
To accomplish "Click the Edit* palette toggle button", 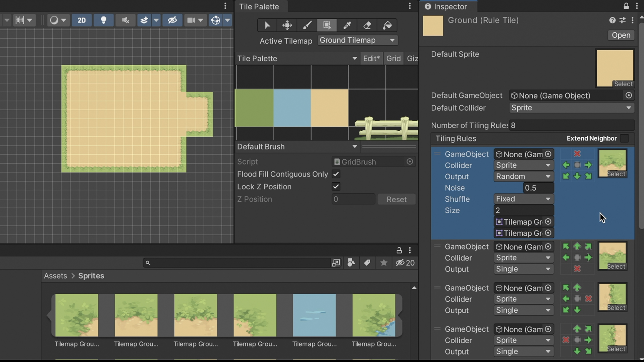I will tap(371, 58).
